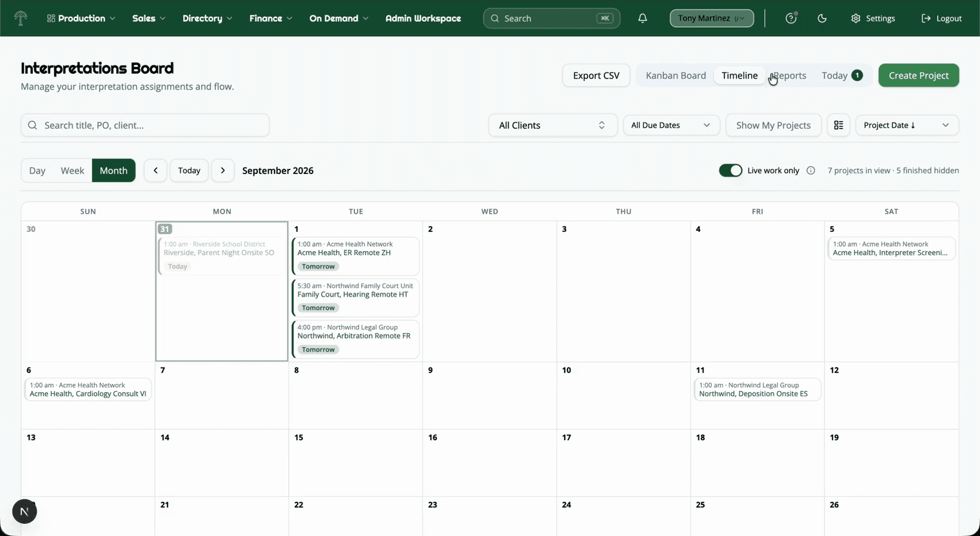Viewport: 980px width, 536px height.
Task: Click the palm tree logo icon
Action: click(21, 18)
